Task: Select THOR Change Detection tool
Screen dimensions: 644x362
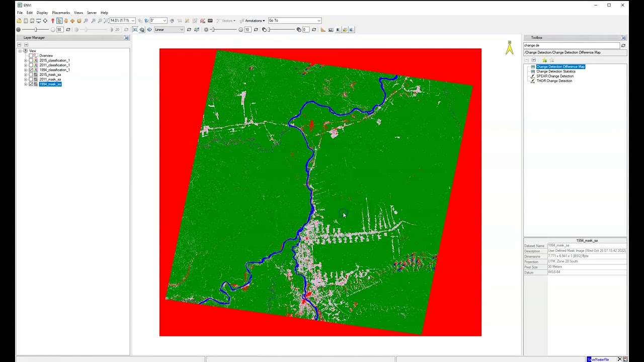Action: tap(554, 81)
